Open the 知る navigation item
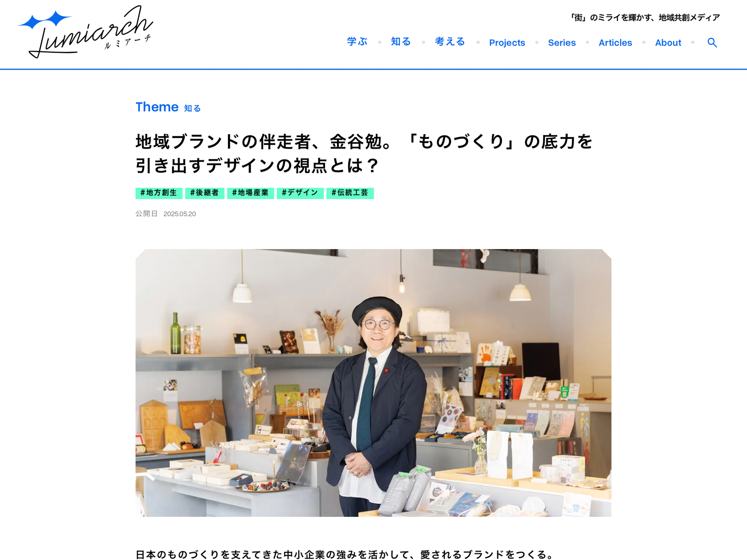Viewport: 747px width, 560px height. [401, 42]
